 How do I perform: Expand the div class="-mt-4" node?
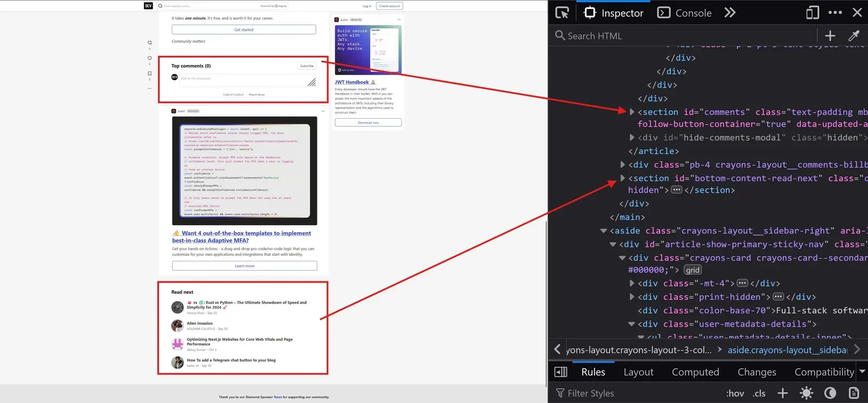coord(632,283)
